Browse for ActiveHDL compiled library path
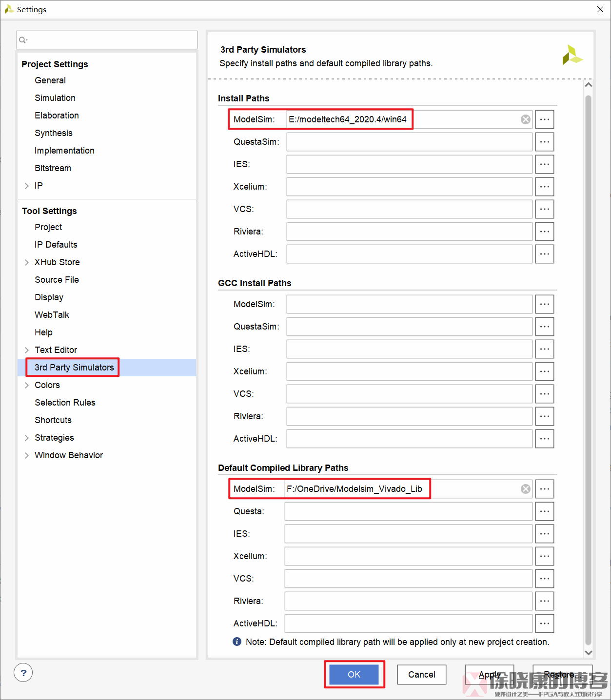The image size is (611, 700). (545, 623)
